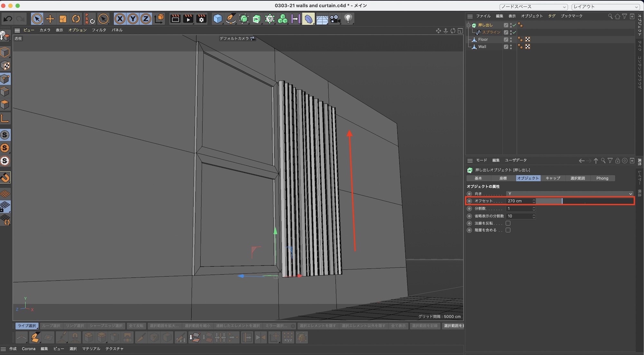Image resolution: width=644 pixels, height=355 pixels.
Task: Click the オフセット slider bar
Action: [584, 201]
